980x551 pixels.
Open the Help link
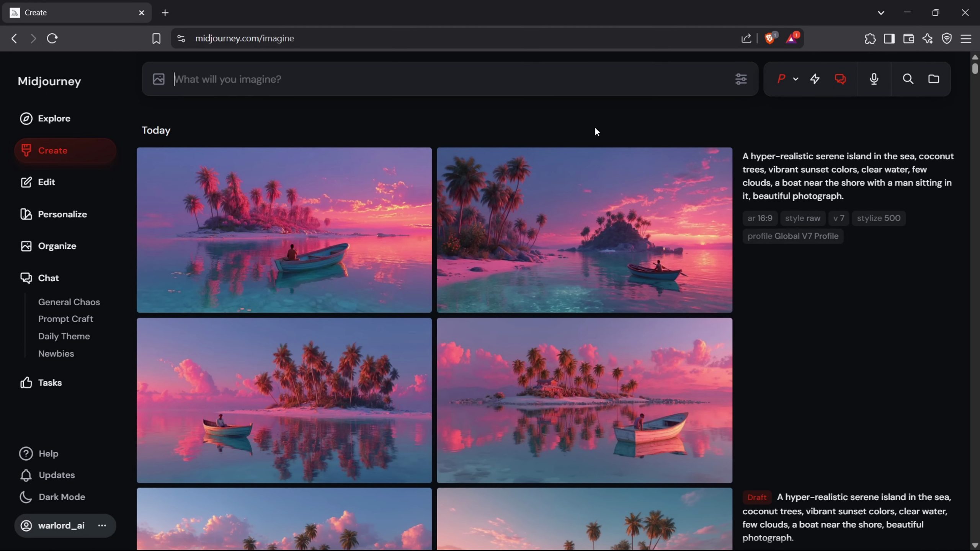[x=39, y=453]
